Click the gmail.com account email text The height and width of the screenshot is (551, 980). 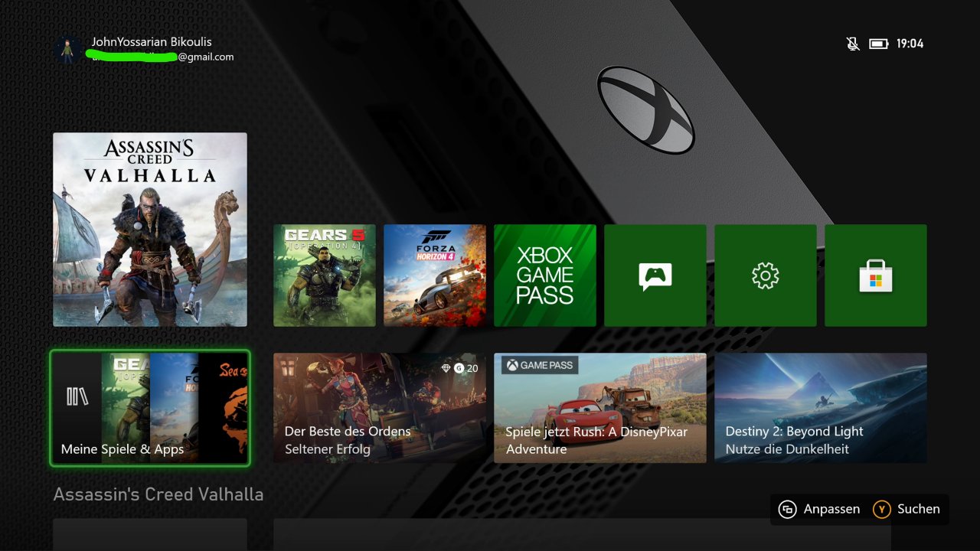coord(206,57)
